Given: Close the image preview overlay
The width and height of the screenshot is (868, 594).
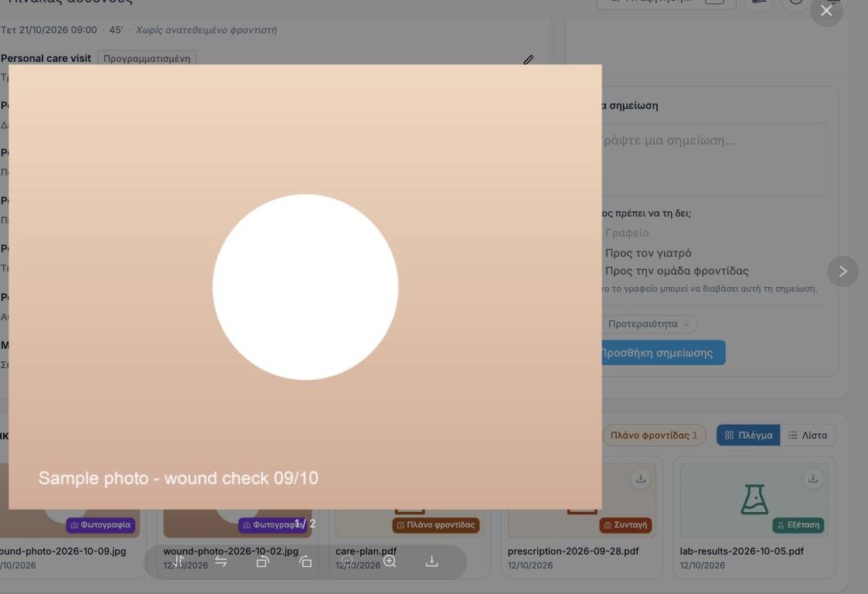Looking at the screenshot, I should (x=826, y=11).
